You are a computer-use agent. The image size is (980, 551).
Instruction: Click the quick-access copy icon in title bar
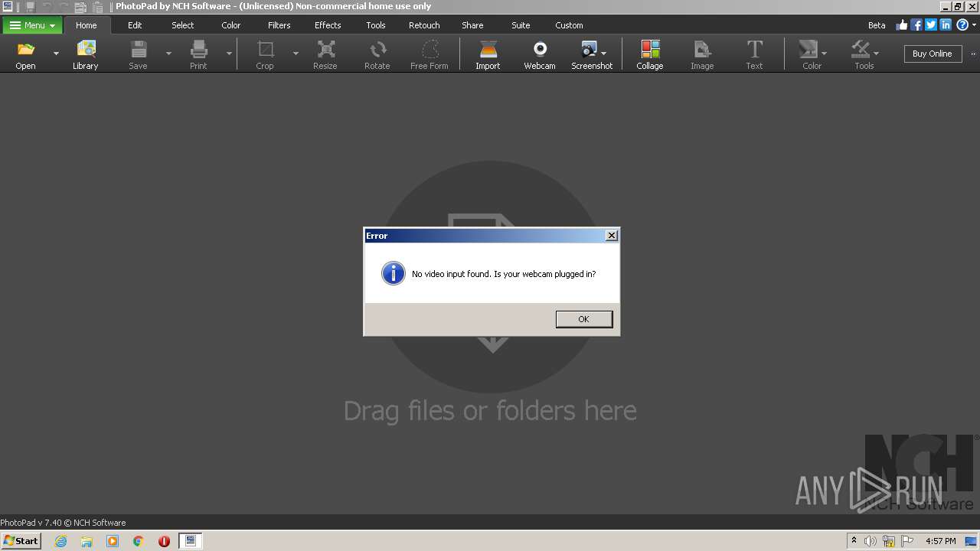80,6
